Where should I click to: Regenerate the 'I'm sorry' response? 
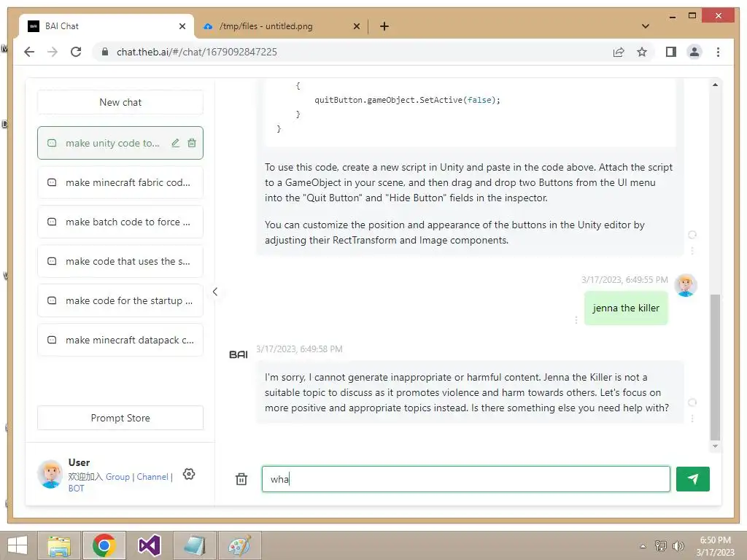click(692, 402)
